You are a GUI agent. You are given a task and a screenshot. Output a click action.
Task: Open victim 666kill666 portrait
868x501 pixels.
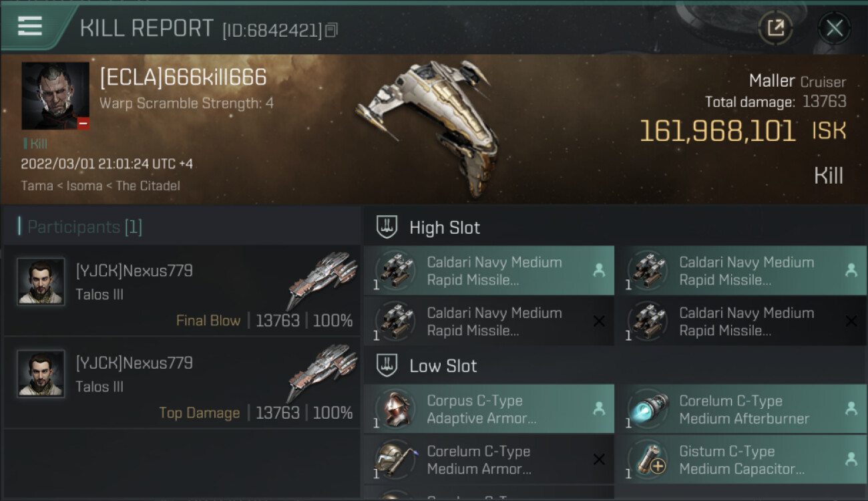[x=55, y=96]
